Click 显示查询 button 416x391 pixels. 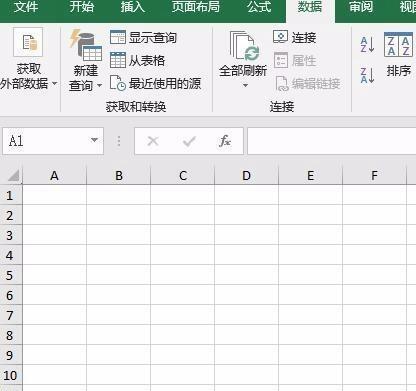[143, 38]
